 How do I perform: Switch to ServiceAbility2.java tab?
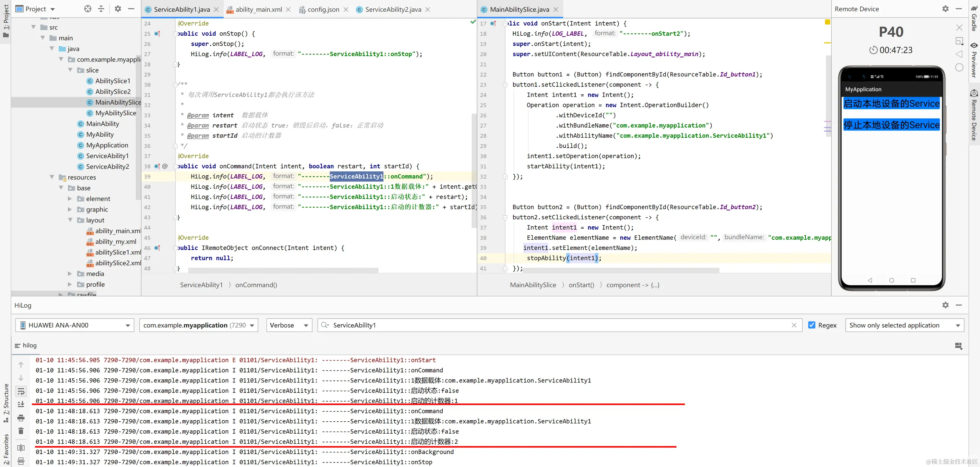(392, 9)
